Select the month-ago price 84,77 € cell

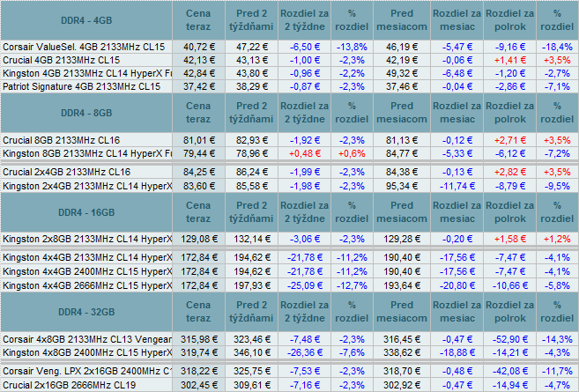(x=402, y=153)
